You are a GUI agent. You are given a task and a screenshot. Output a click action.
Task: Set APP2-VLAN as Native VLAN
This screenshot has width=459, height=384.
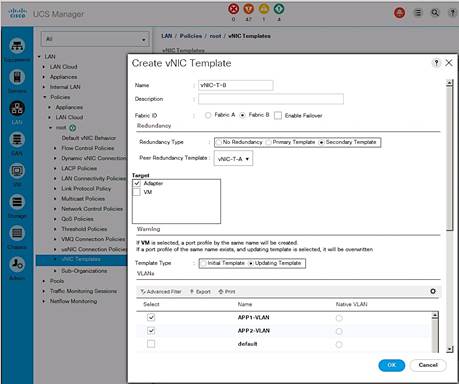tap(339, 331)
